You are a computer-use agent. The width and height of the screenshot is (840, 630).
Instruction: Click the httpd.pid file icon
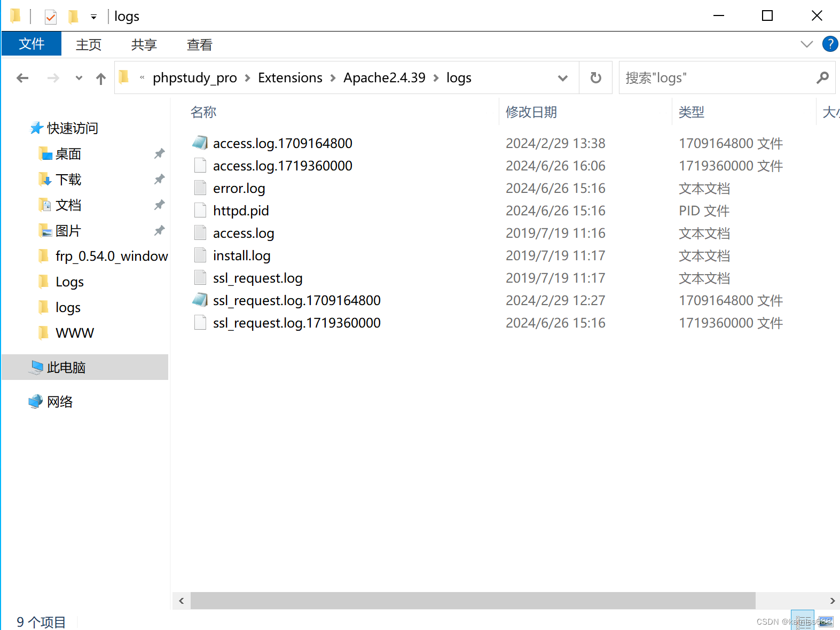200,210
